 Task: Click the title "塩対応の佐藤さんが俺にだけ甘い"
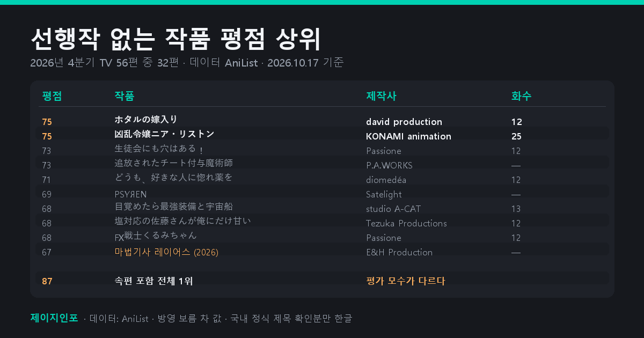tap(182, 221)
